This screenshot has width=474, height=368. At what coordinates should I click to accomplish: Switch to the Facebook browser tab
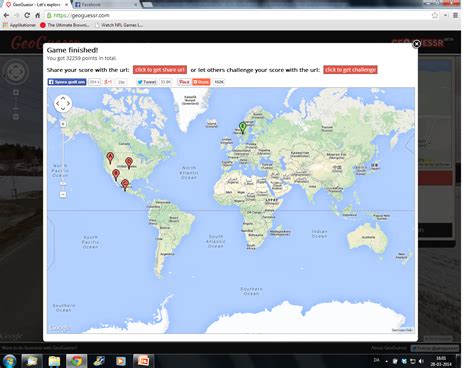pyautogui.click(x=104, y=5)
